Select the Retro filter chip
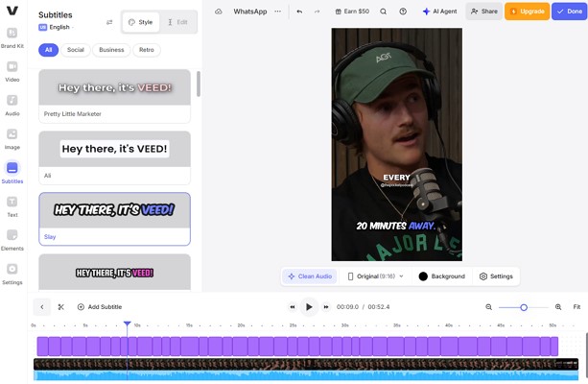 click(x=147, y=50)
